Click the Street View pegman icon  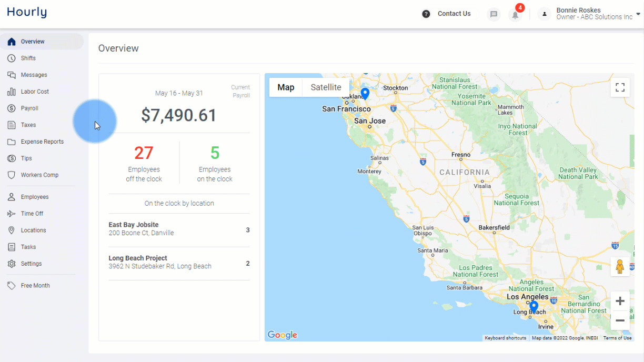[620, 267]
